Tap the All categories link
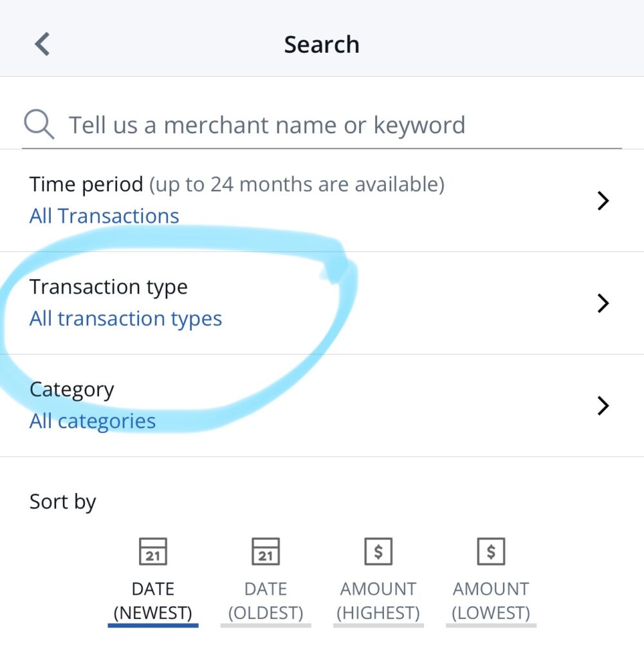 click(x=93, y=422)
